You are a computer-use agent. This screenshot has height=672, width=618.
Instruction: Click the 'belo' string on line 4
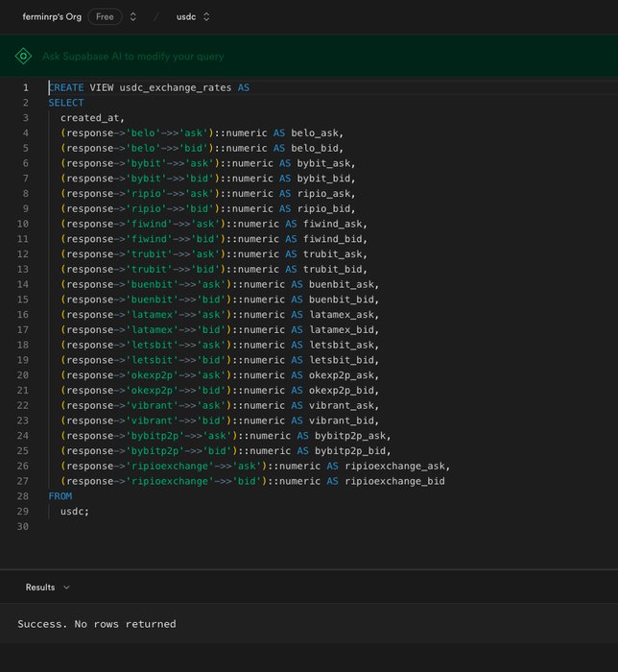[143, 132]
